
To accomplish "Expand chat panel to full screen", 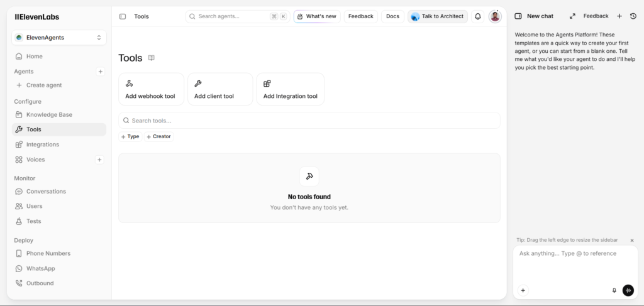I will pyautogui.click(x=572, y=16).
